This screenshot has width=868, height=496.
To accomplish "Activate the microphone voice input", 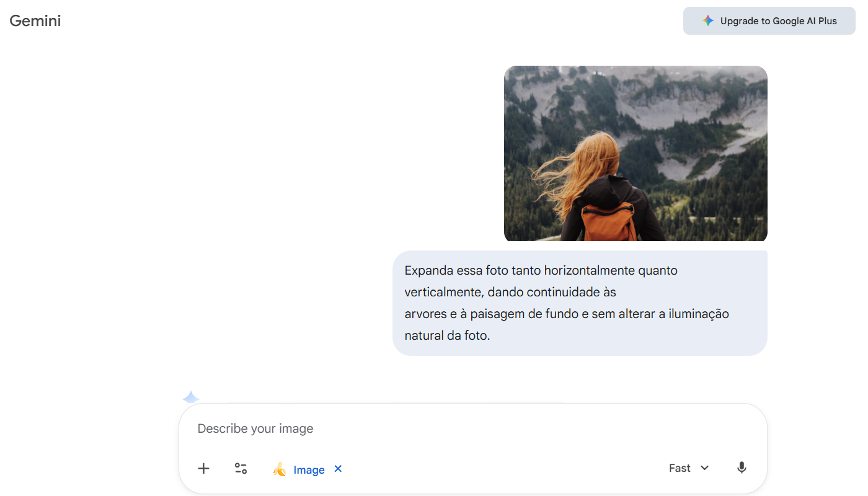I will coord(742,468).
